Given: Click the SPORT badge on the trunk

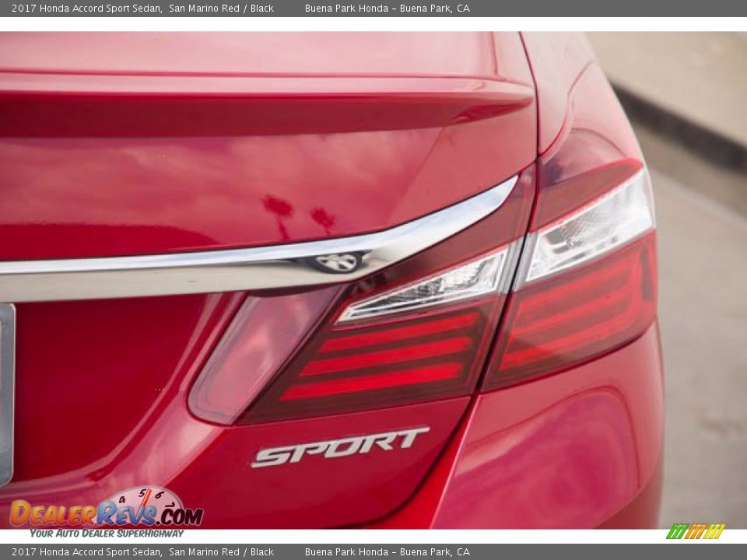Looking at the screenshot, I should [x=339, y=446].
